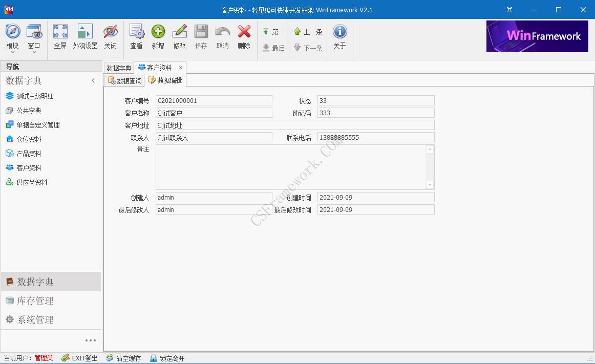Click the 删除 delete icon
Image resolution: width=595 pixels, height=364 pixels.
point(244,36)
